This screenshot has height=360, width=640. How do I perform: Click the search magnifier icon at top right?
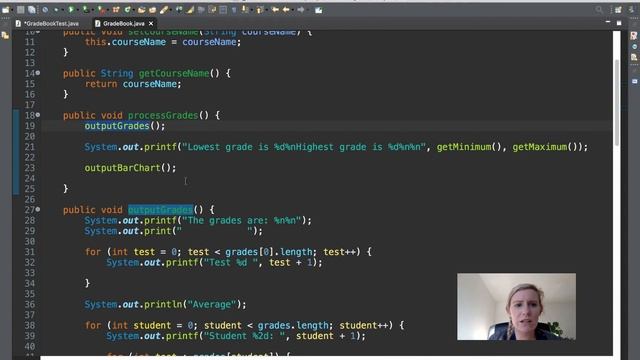tap(599, 10)
